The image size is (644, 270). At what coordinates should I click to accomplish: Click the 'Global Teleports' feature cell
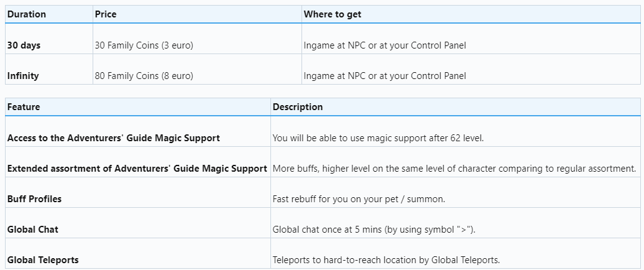pos(43,260)
